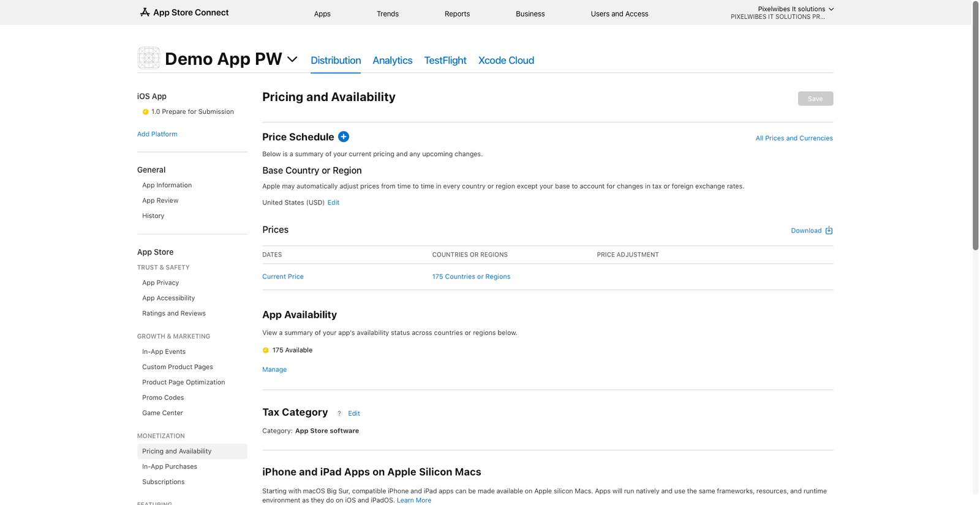Open Learn More about Apple Silicon Macs
The height and width of the screenshot is (505, 980).
tap(414, 500)
